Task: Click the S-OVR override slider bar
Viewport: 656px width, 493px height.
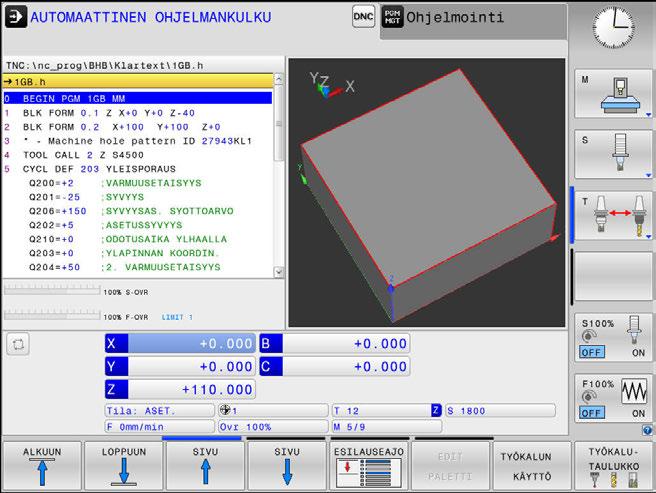Action: click(52, 290)
